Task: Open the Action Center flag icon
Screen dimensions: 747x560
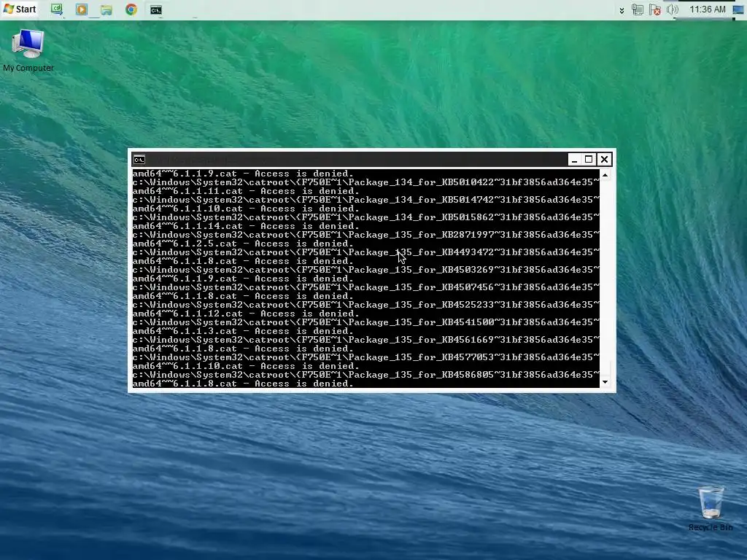Action: tap(655, 9)
